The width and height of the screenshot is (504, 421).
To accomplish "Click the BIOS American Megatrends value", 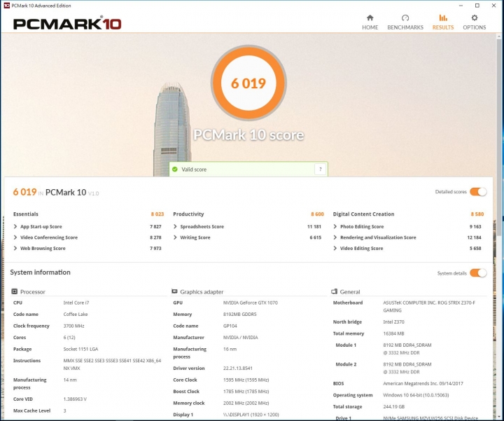I will tap(423, 384).
